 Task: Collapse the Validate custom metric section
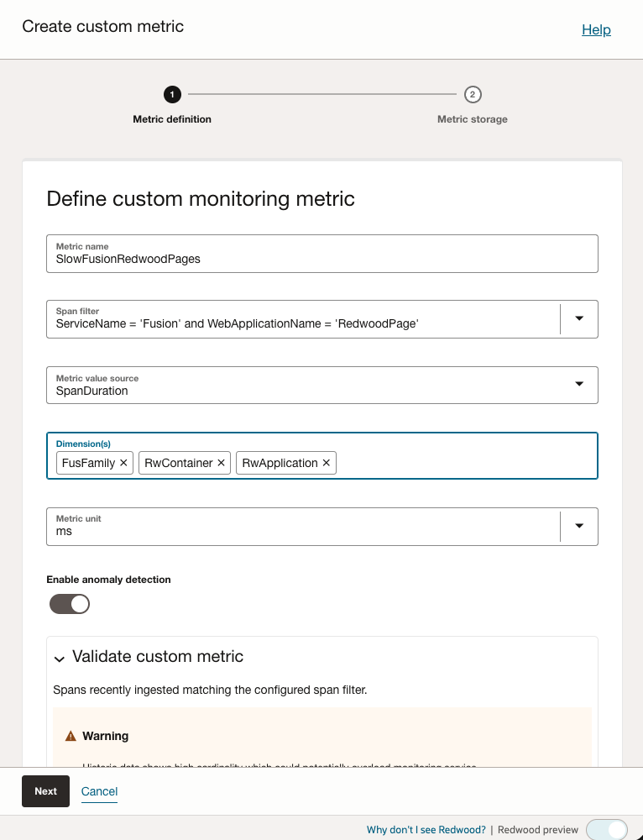(x=58, y=657)
